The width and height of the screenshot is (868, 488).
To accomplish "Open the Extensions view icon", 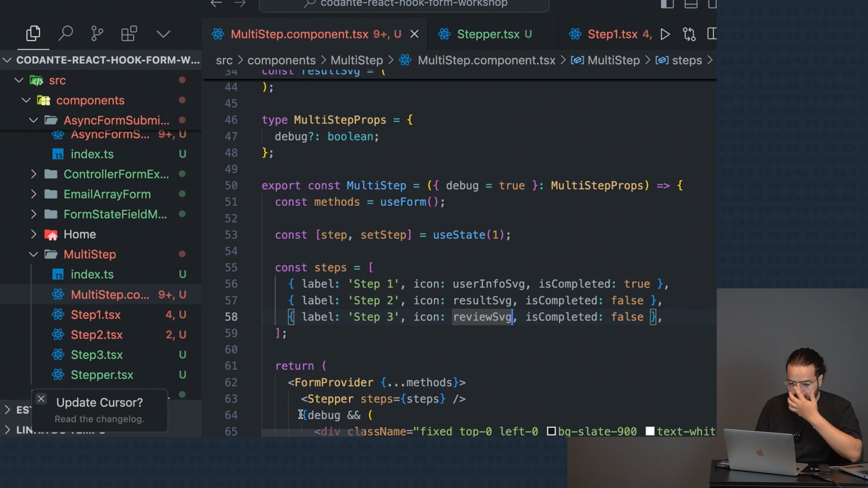I will click(129, 34).
